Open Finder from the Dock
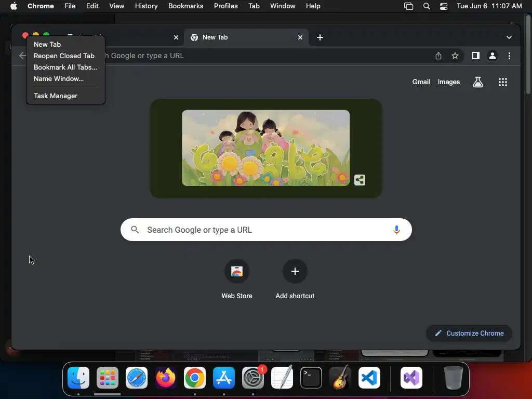This screenshot has height=399, width=532. 78,378
